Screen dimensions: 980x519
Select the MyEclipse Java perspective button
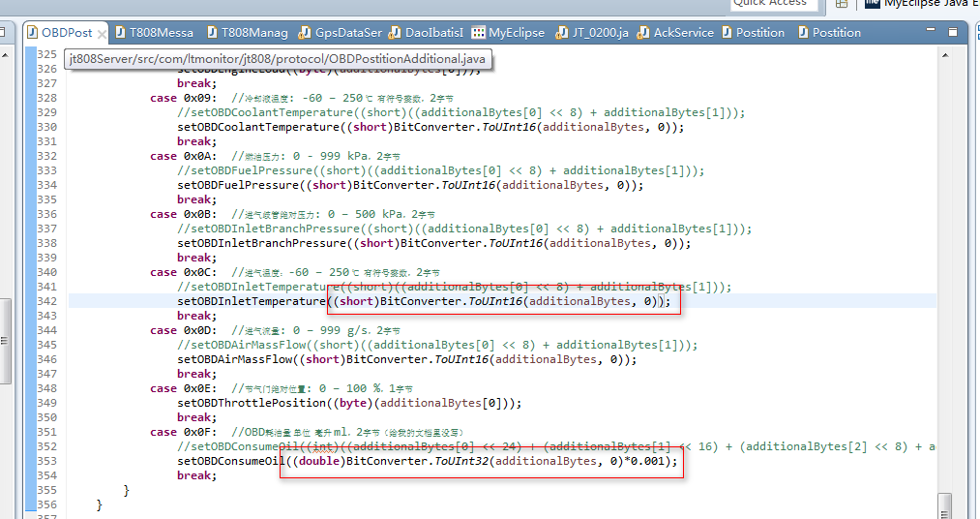tap(919, 4)
